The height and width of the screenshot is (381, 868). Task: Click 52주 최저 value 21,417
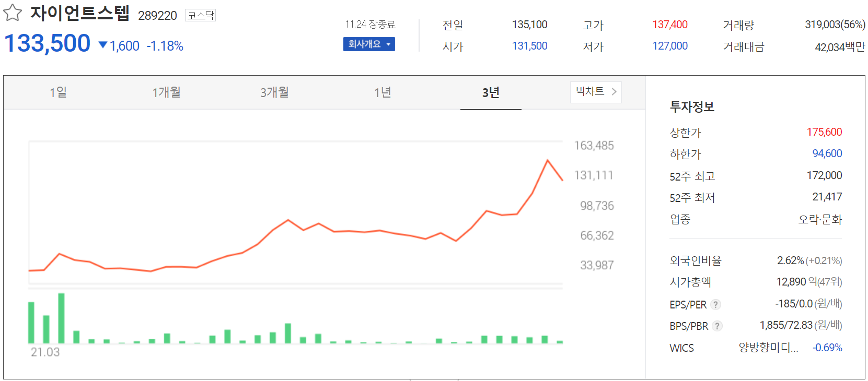point(827,197)
